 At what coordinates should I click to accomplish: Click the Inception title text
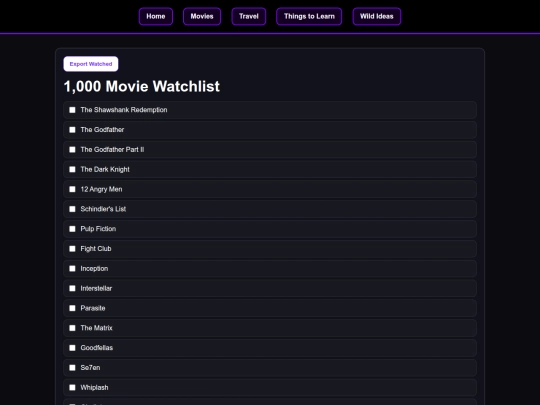coord(94,269)
